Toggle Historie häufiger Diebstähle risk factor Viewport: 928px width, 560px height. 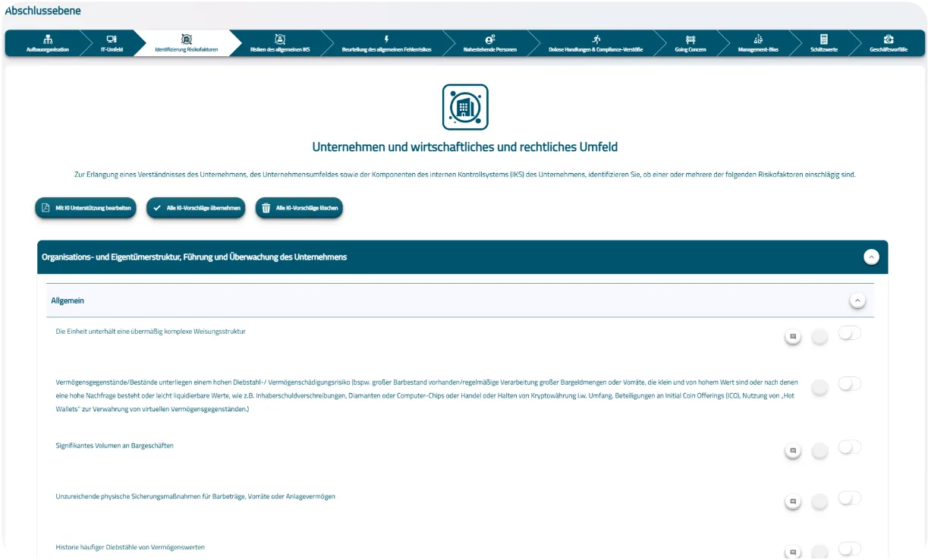(x=850, y=549)
